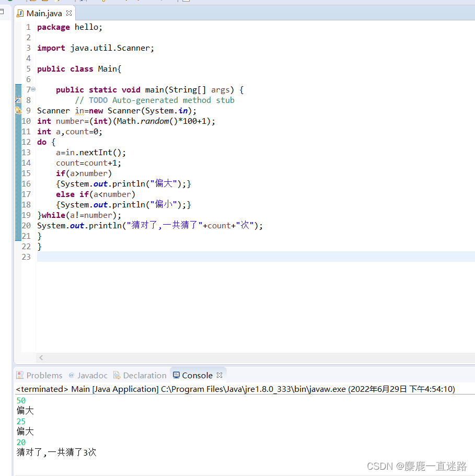Viewport: 475px width, 476px height.
Task: Click the left arrow of horizontal scrollbar
Action: pos(41,357)
